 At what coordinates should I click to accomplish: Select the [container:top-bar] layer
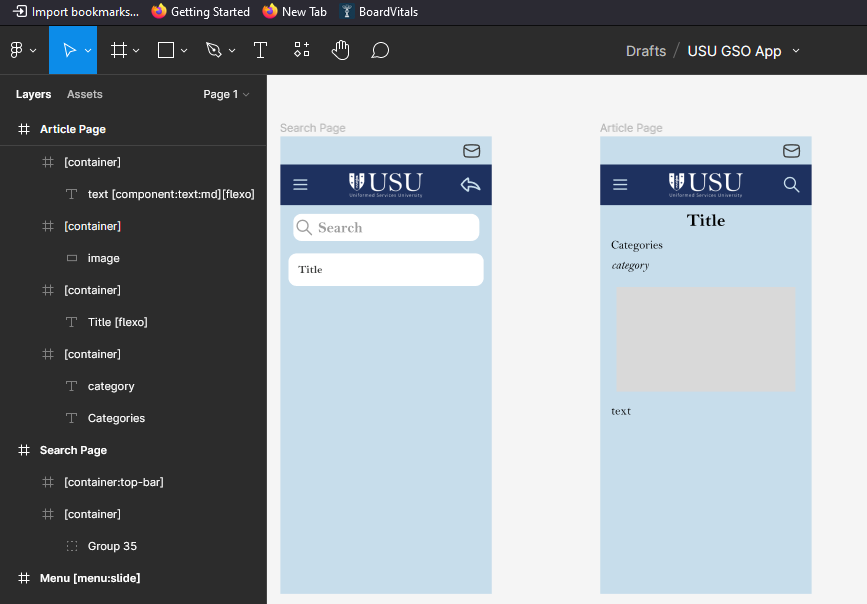point(133,482)
